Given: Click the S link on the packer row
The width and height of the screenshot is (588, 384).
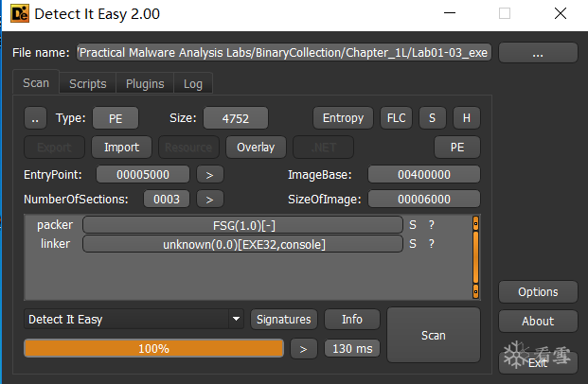Looking at the screenshot, I should 413,225.
